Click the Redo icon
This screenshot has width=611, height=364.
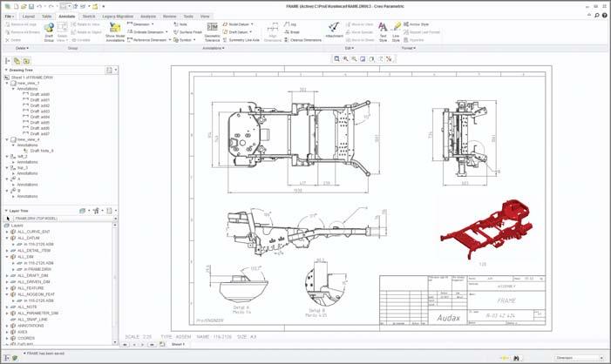(51, 6)
